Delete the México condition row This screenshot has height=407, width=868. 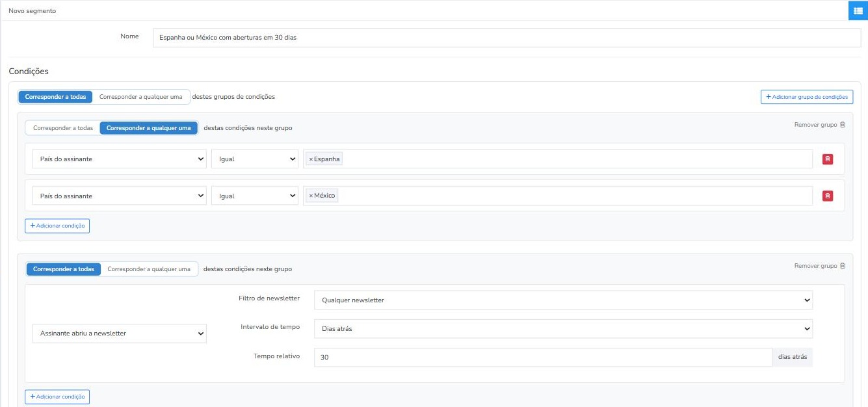[x=828, y=196]
